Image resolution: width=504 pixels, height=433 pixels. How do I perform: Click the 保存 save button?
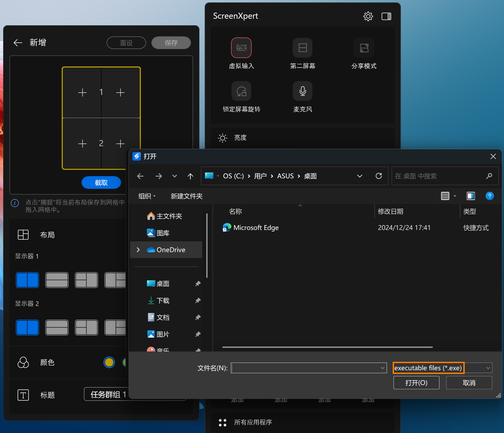(x=171, y=43)
